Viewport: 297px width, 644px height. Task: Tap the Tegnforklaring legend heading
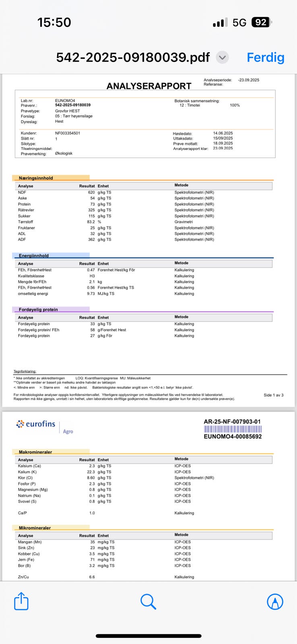click(x=25, y=372)
